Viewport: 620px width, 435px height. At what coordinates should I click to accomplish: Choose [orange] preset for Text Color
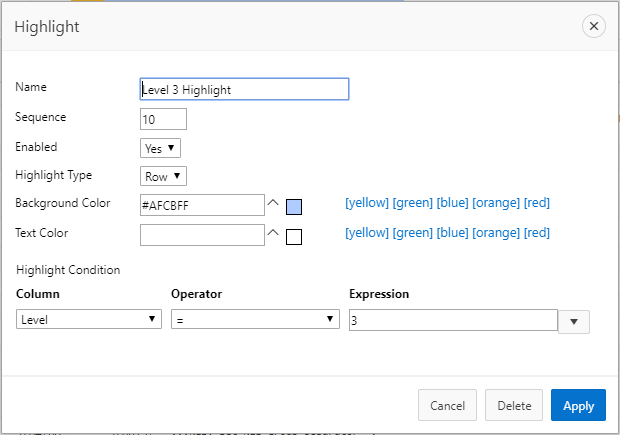tap(496, 233)
